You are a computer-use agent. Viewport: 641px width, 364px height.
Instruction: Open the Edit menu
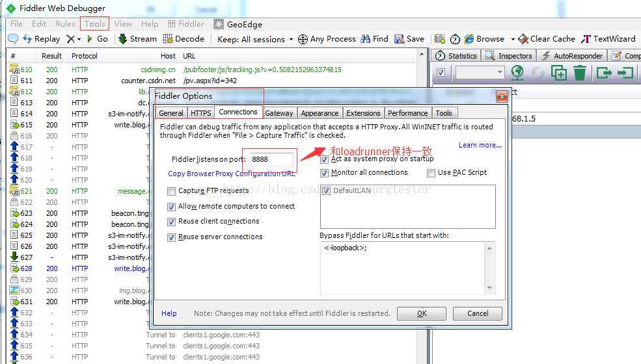39,24
